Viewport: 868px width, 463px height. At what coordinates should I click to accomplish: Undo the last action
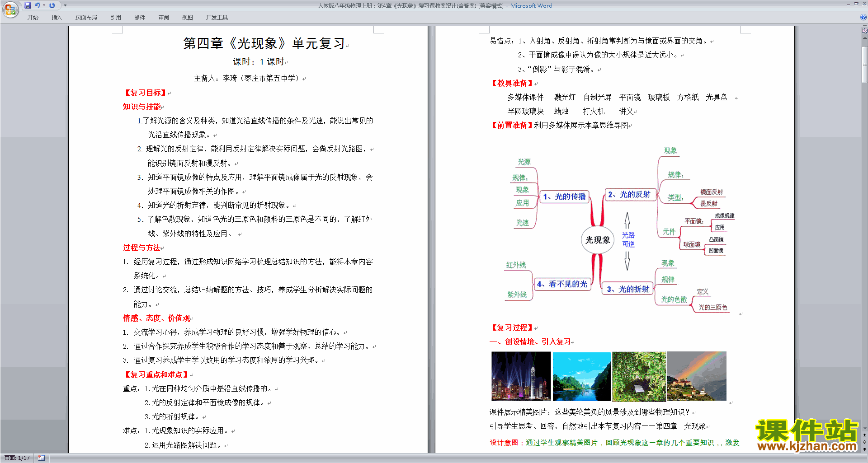click(38, 5)
